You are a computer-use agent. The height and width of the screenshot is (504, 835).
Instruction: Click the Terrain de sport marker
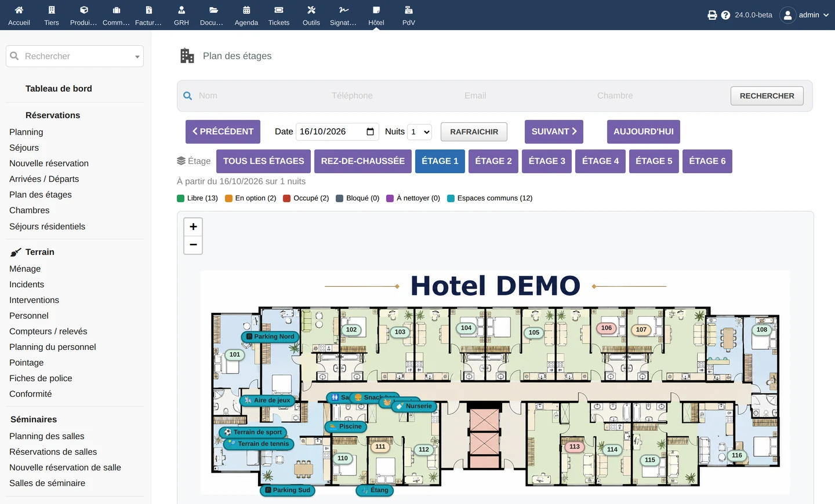click(x=253, y=432)
